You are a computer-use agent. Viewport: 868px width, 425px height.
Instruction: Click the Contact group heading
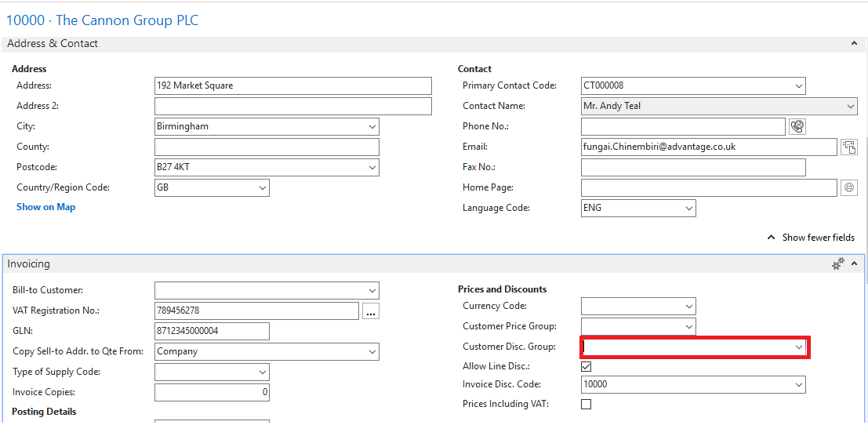pyautogui.click(x=474, y=69)
